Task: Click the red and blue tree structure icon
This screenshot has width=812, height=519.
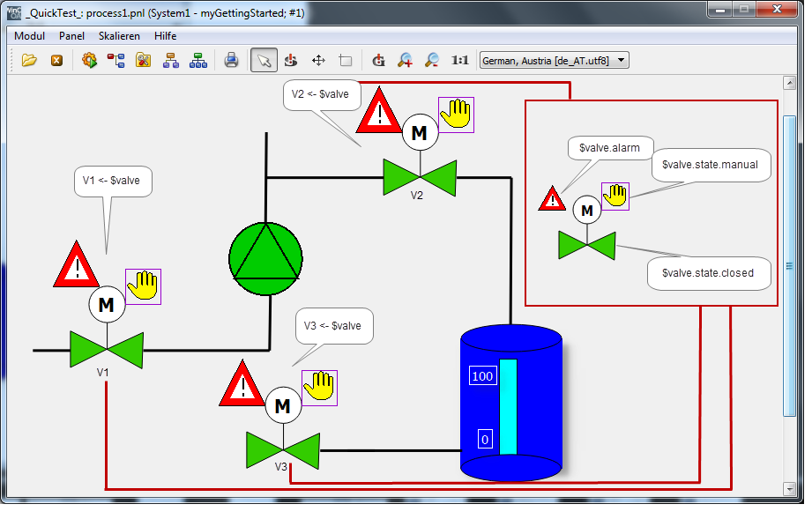Action: [x=116, y=61]
